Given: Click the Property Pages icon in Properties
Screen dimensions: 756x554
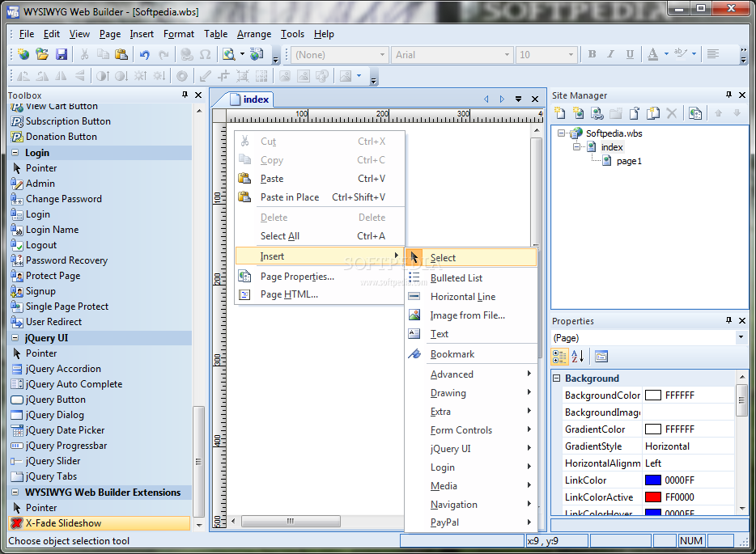Looking at the screenshot, I should [x=601, y=357].
